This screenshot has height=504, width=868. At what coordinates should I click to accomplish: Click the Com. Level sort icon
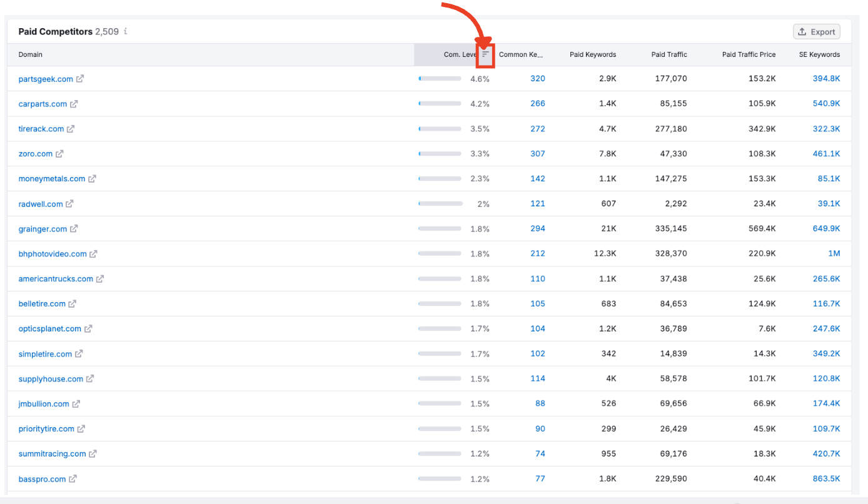(x=485, y=55)
